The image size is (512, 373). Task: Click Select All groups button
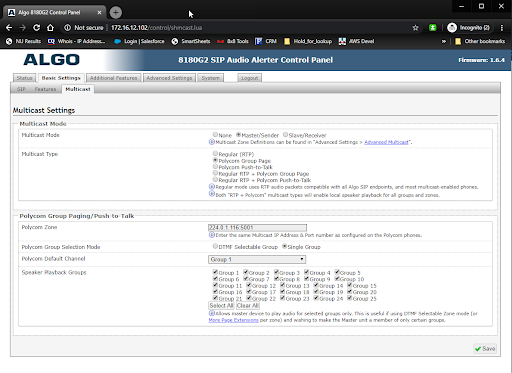click(x=221, y=306)
